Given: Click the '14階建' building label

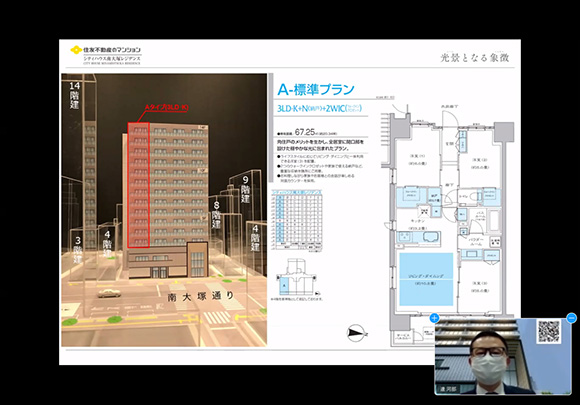Looking at the screenshot, I should pos(75,95).
